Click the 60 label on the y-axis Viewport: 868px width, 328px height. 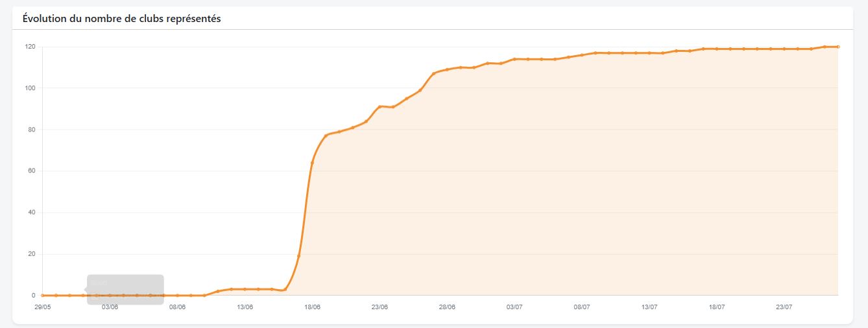[x=31, y=171]
